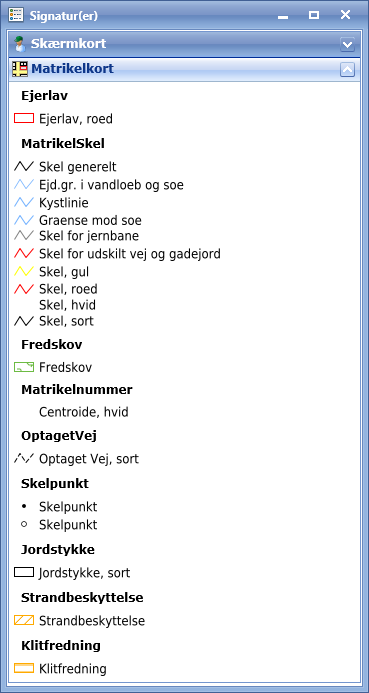Click the yellow Skel, gul line symbol
The width and height of the screenshot is (369, 693).
pyautogui.click(x=24, y=271)
